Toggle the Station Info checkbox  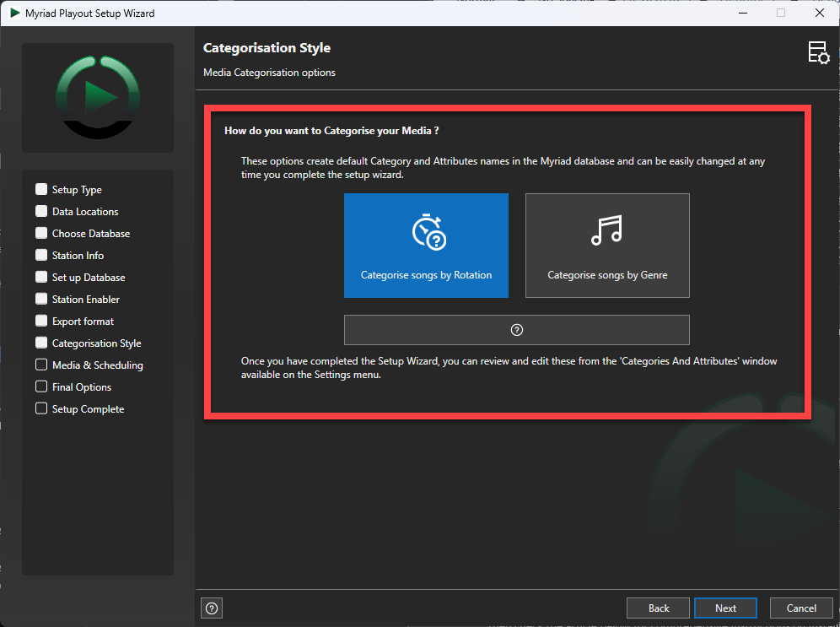click(41, 255)
